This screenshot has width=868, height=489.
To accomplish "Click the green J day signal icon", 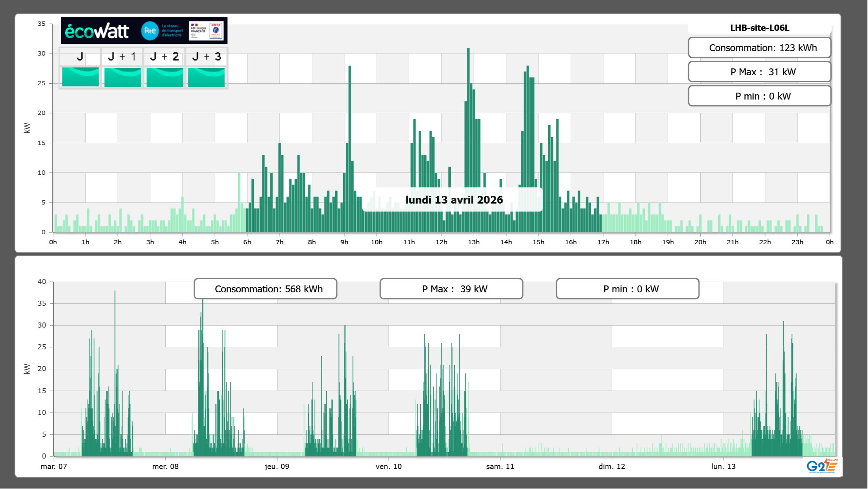I will coord(80,77).
